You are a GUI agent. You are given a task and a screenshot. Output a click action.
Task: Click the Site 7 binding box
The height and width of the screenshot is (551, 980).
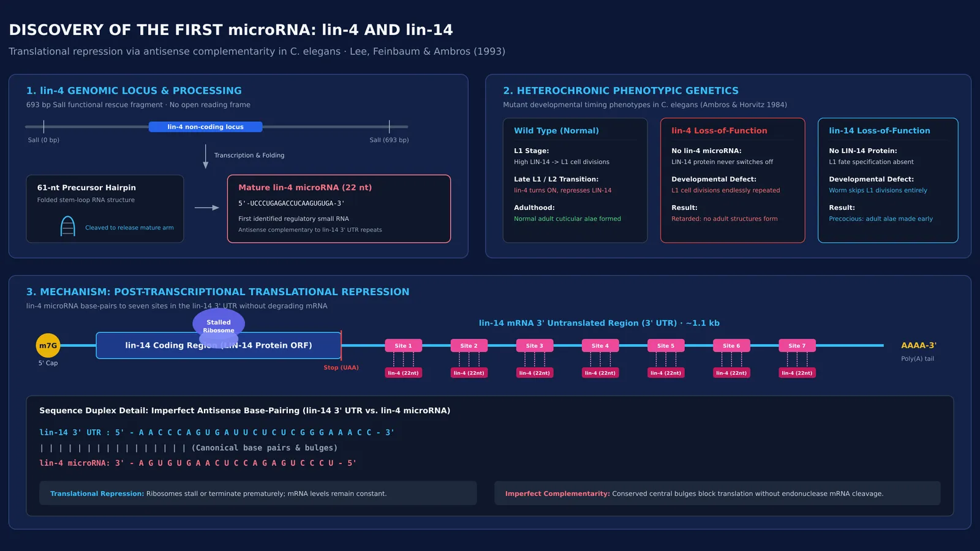coord(797,345)
